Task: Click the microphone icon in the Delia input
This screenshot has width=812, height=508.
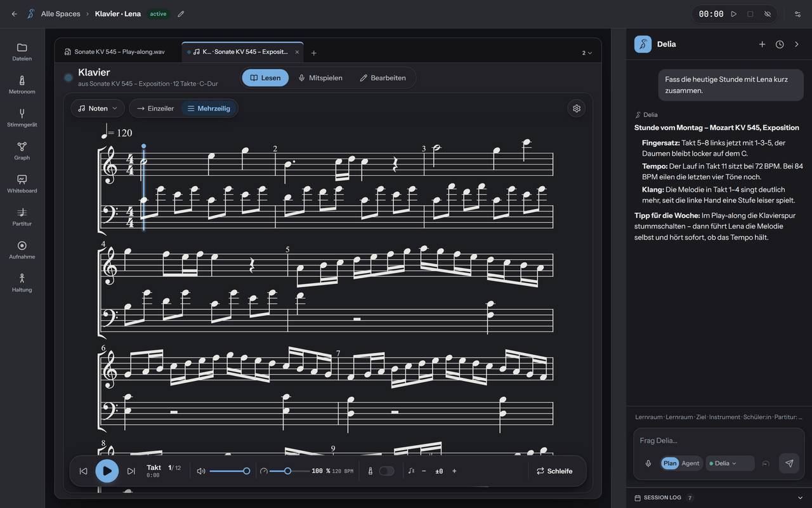Action: coord(648,464)
